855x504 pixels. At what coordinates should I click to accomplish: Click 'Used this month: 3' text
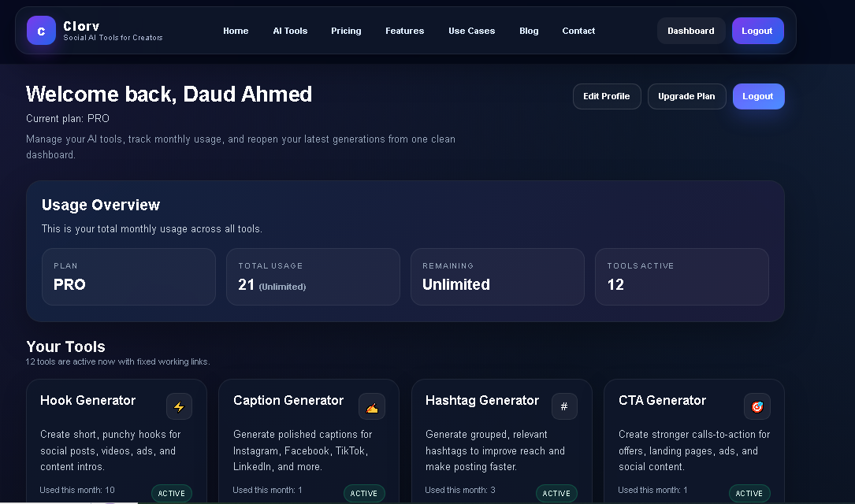pos(460,491)
